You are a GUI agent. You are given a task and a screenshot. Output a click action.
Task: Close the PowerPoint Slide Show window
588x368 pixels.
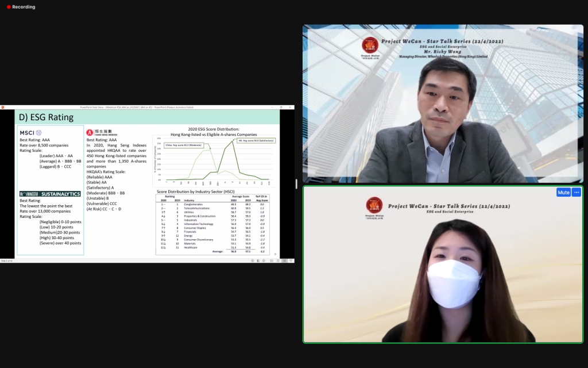click(x=291, y=107)
